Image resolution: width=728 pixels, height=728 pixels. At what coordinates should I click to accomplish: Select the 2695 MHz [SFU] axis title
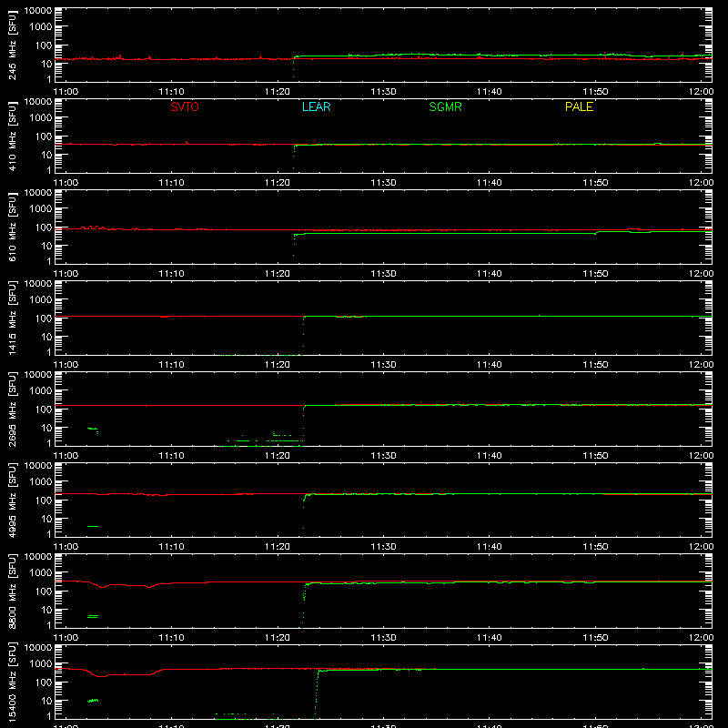pos(13,409)
